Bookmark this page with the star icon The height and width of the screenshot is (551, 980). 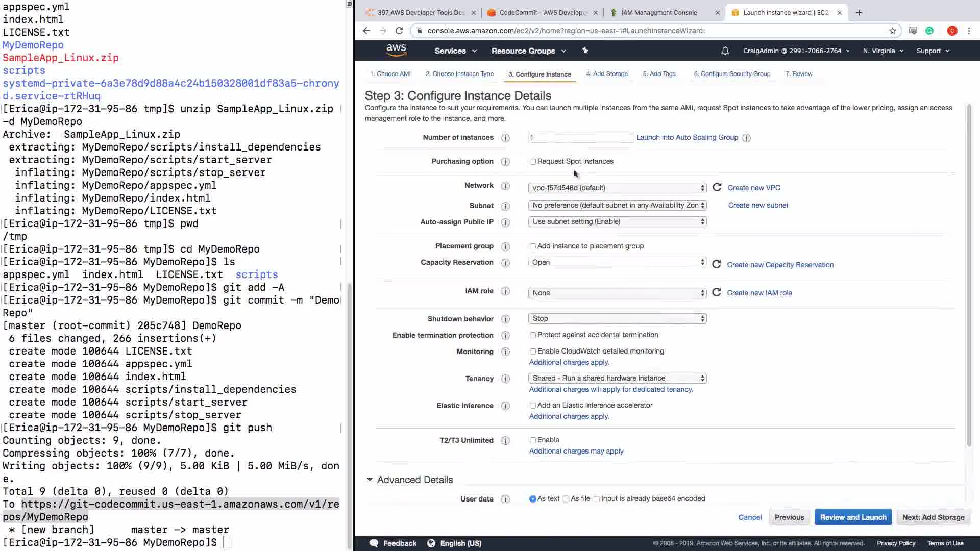tap(892, 31)
